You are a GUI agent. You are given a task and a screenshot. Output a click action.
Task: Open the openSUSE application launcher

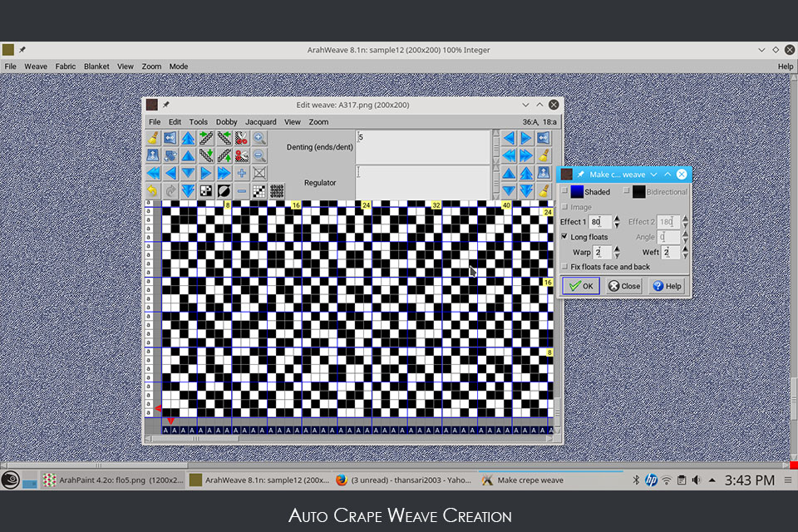[x=10, y=480]
